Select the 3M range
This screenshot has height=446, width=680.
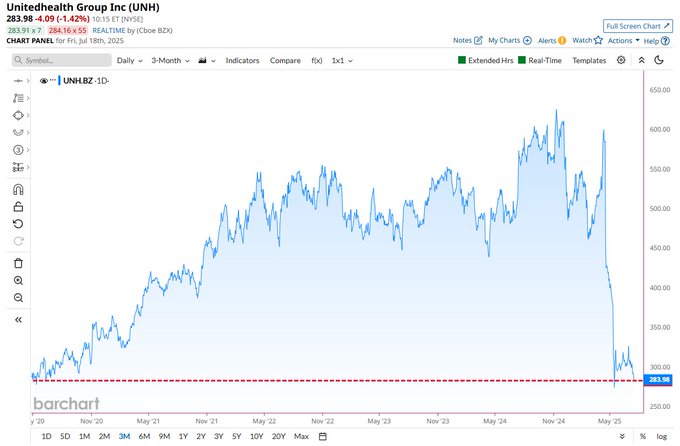click(x=124, y=436)
